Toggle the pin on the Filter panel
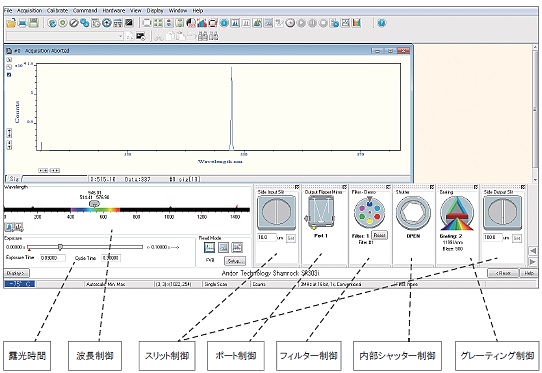542x373 pixels. [388, 187]
